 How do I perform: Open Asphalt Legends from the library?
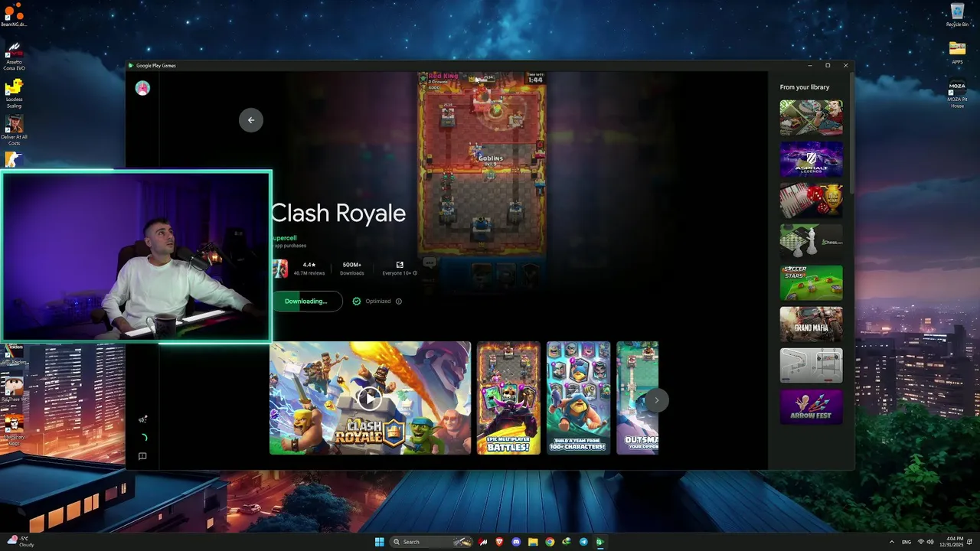pos(811,159)
